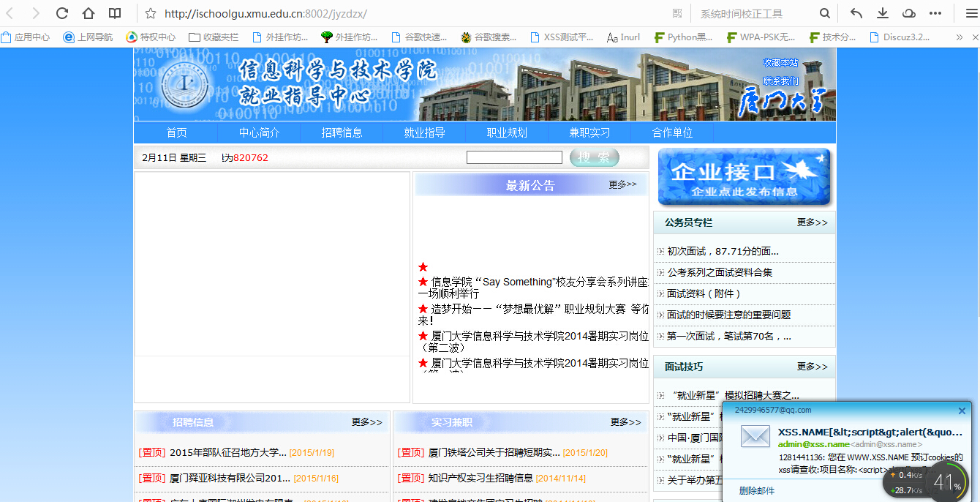Open 上网导航 bookmark
The image size is (980, 502).
click(x=88, y=37)
